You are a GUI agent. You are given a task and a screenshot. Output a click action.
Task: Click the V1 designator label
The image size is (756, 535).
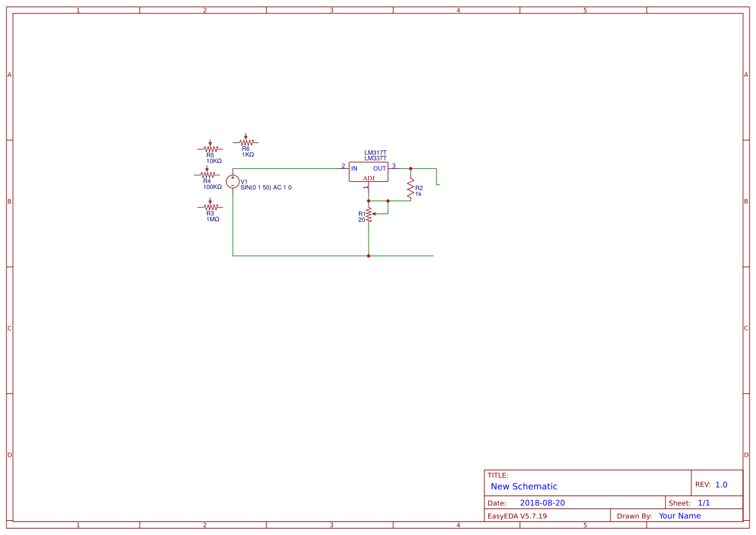(x=244, y=182)
